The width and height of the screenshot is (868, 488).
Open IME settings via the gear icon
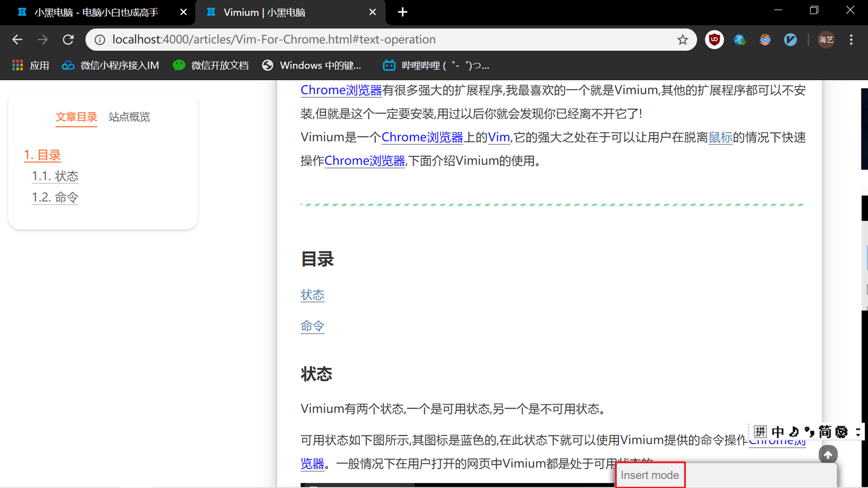click(x=841, y=431)
